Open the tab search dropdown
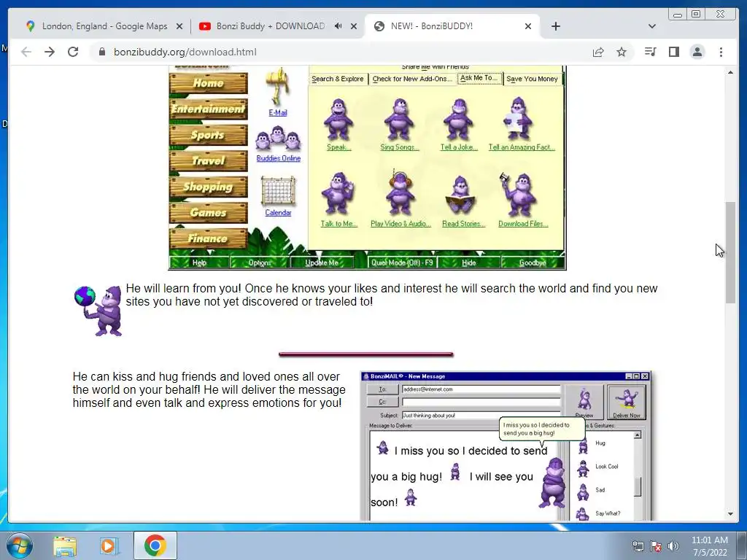The image size is (747, 560). [651, 26]
